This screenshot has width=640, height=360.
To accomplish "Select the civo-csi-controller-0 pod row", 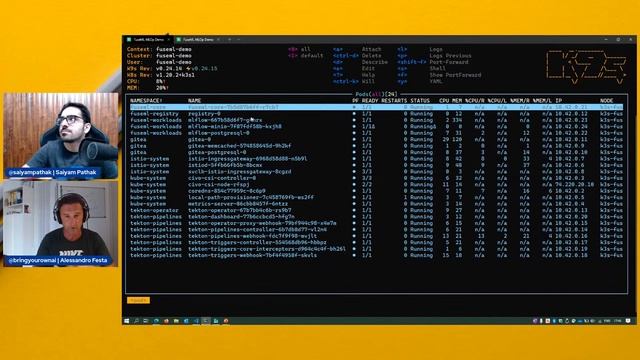I will click(376, 178).
